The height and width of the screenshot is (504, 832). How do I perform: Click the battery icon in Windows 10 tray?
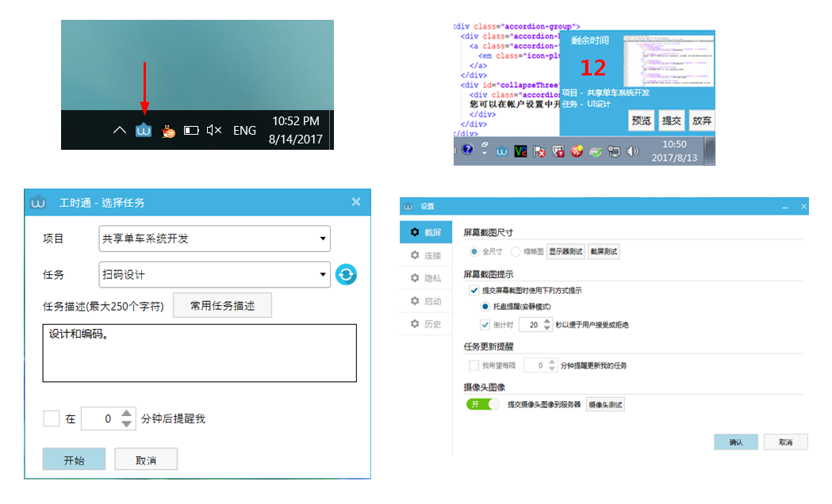pos(191,131)
